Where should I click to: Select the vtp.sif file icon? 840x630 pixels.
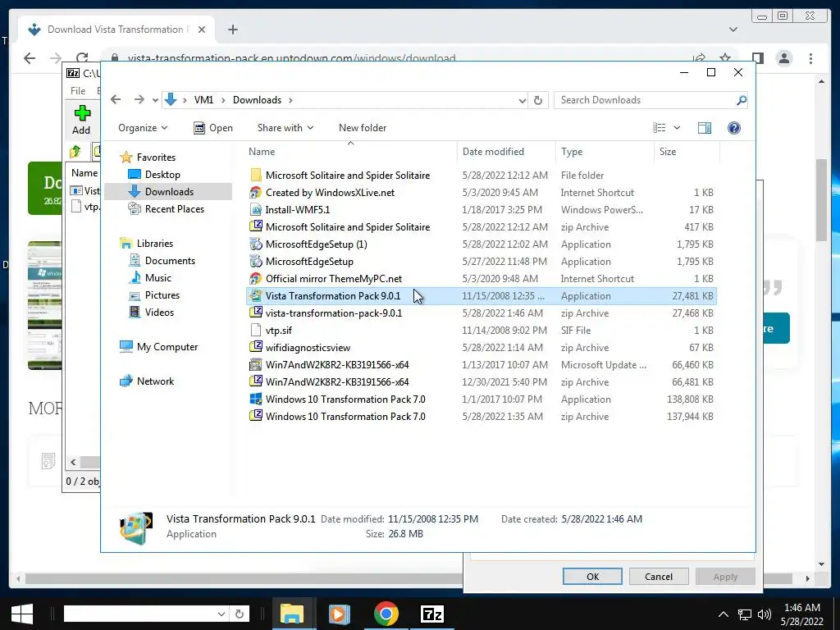click(256, 330)
